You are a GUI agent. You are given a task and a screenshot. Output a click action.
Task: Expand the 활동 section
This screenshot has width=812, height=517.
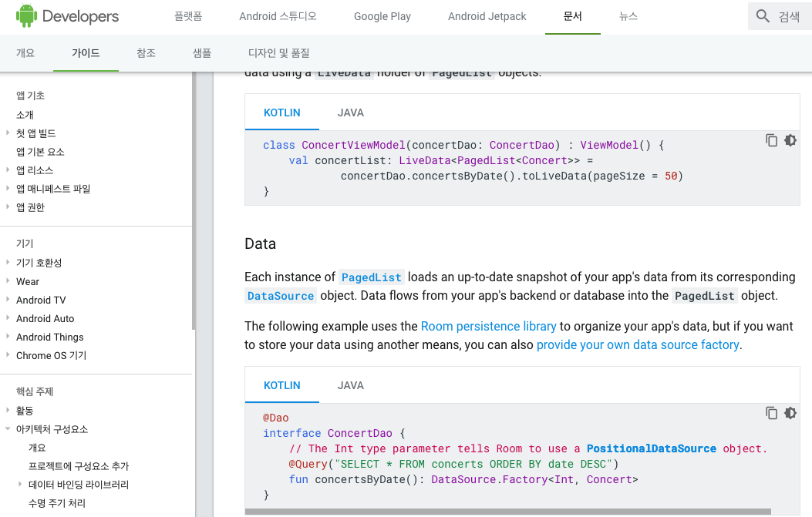click(x=8, y=411)
